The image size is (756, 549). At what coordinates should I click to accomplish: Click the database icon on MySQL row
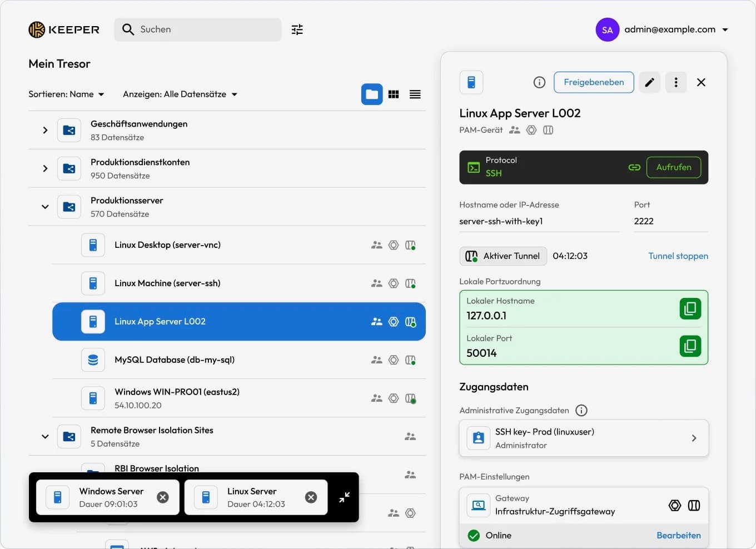tap(93, 360)
